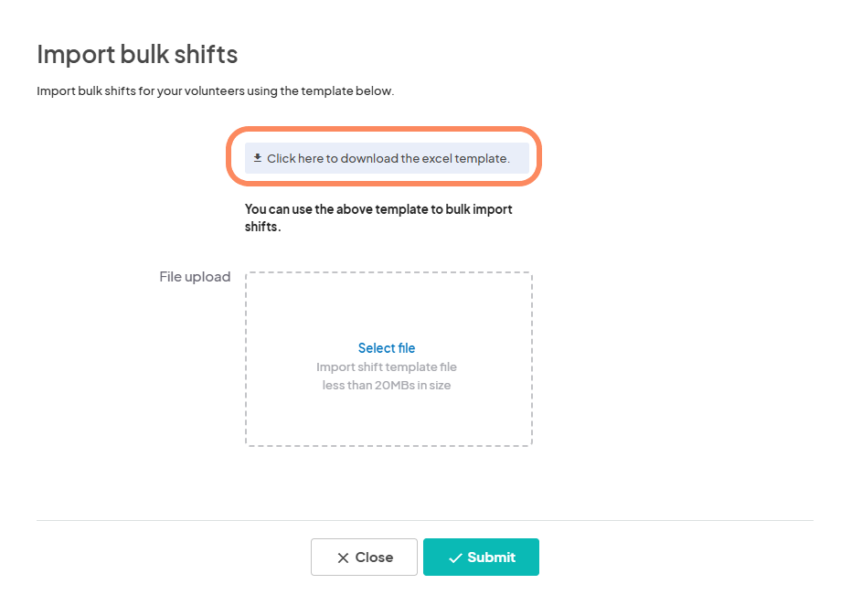
Task: Click the bulk import shifts note
Action: 378,218
